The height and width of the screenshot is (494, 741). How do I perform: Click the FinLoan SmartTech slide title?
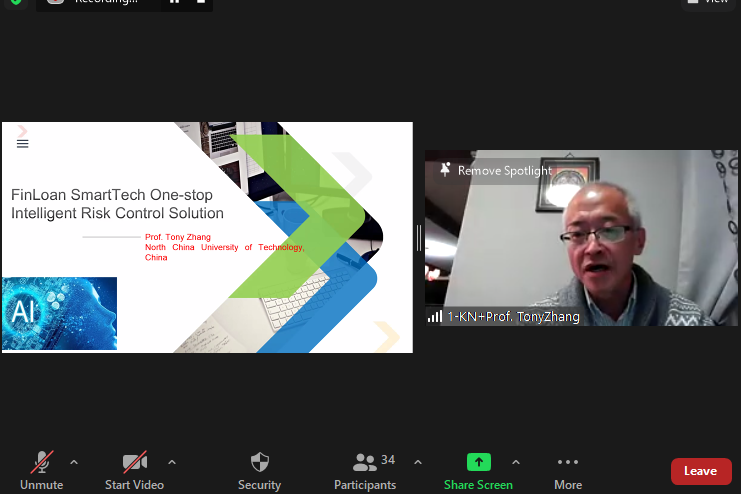click(x=117, y=204)
